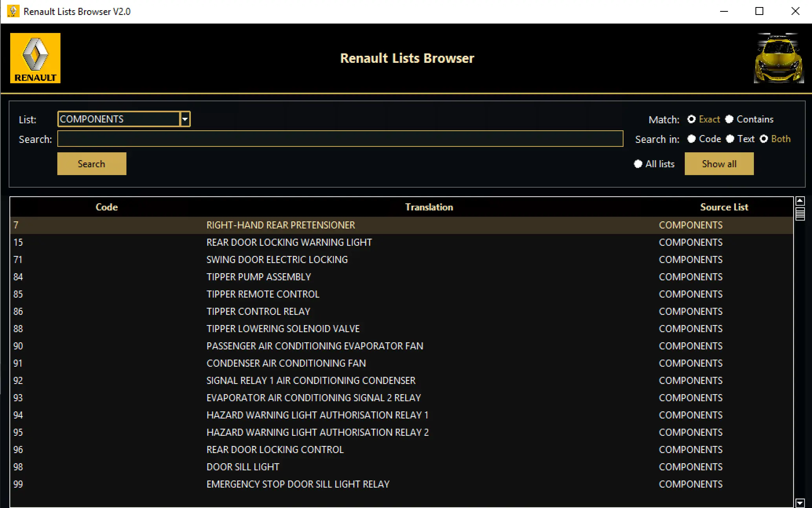Screen dimensions: 812x508
Task: Click the yellow Renault car image
Action: pyautogui.click(x=779, y=58)
